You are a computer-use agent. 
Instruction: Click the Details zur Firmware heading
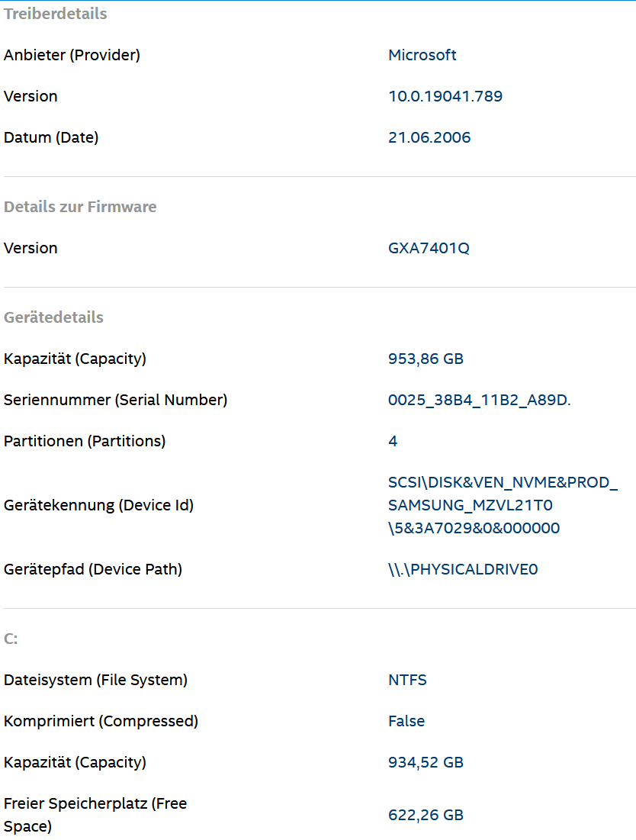tap(80, 207)
